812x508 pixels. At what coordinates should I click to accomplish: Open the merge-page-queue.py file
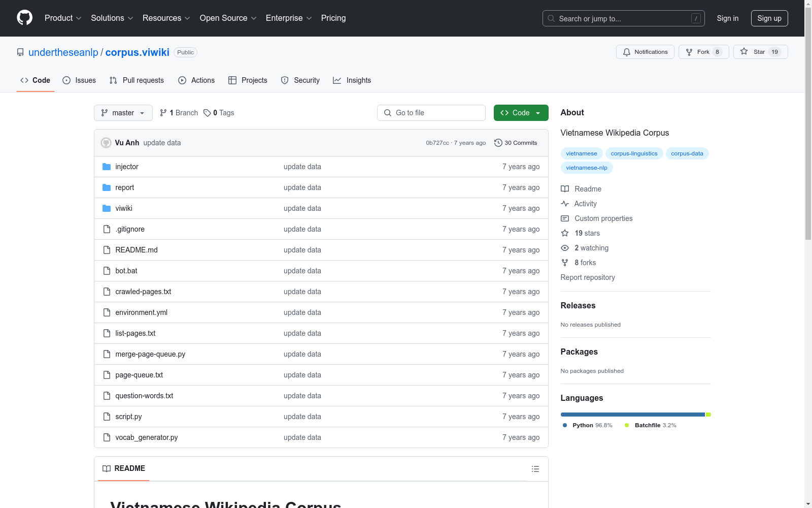150,354
